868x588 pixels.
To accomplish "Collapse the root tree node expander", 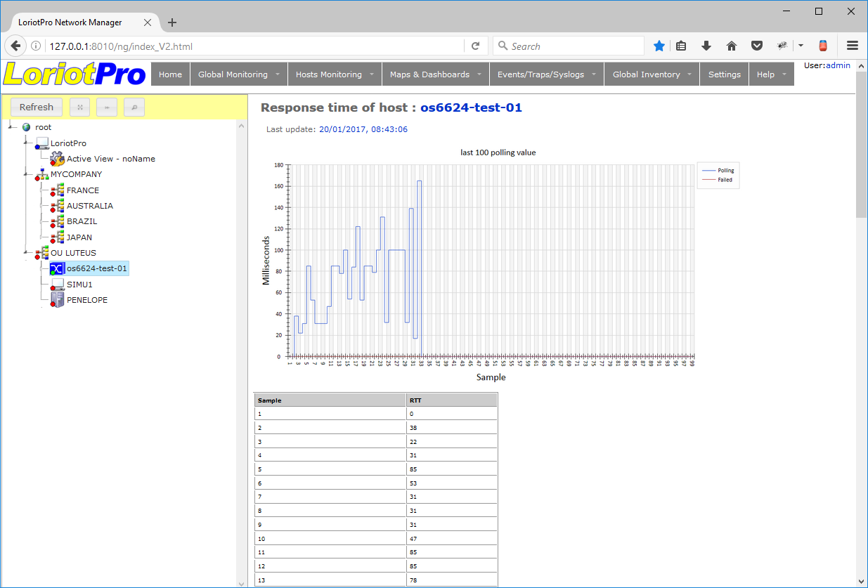I will pyautogui.click(x=11, y=128).
